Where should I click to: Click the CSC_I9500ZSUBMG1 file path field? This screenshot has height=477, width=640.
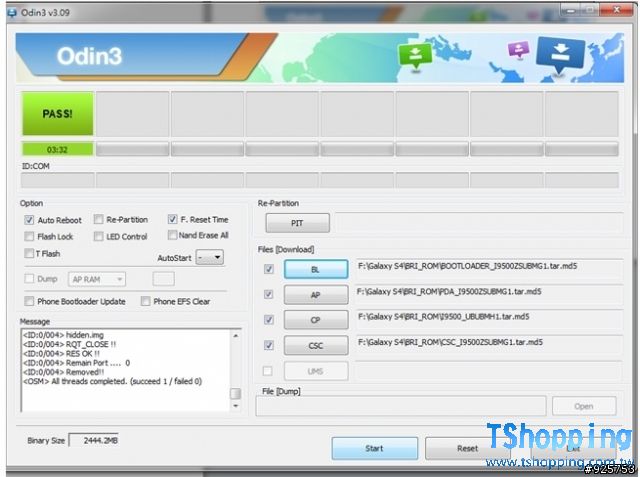(489, 345)
